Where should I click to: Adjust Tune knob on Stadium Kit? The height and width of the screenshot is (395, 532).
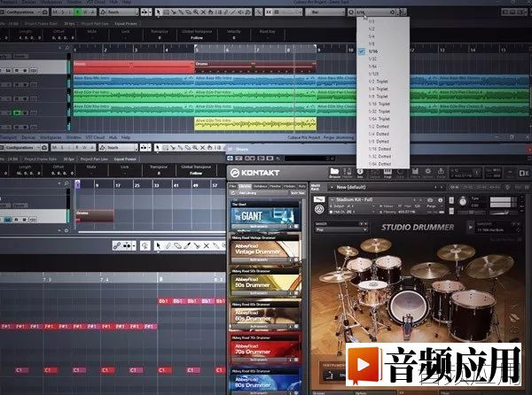[x=463, y=202]
